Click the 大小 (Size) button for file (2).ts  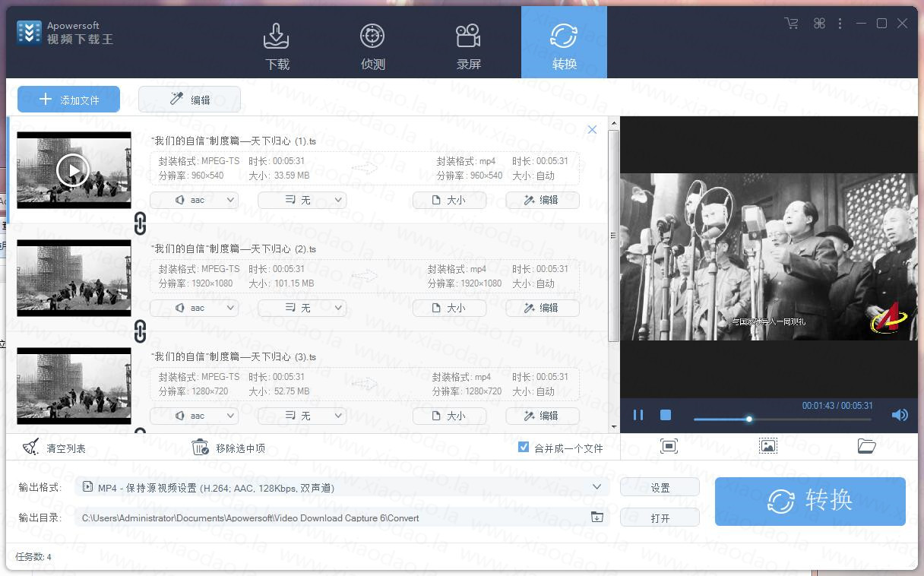449,308
